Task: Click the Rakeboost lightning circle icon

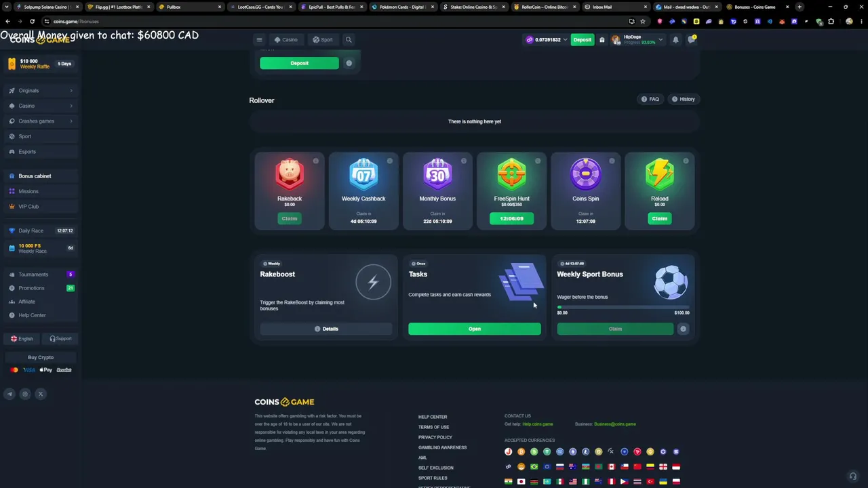Action: [x=373, y=282]
